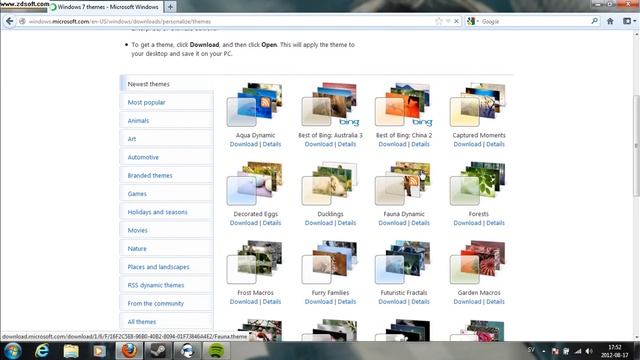Open the Automotive category

coord(167,157)
